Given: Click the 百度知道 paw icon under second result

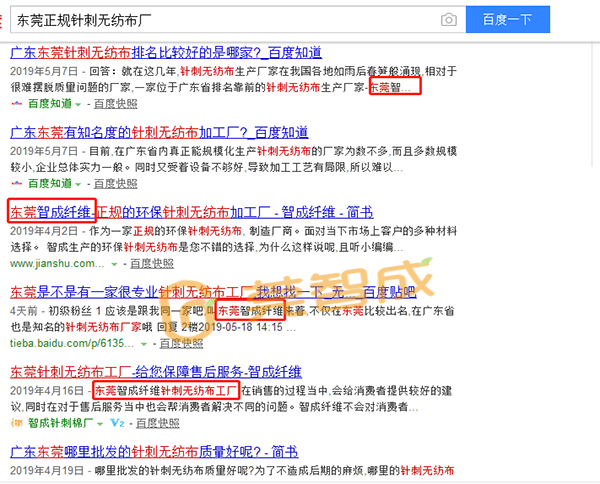Looking at the screenshot, I should (17, 184).
